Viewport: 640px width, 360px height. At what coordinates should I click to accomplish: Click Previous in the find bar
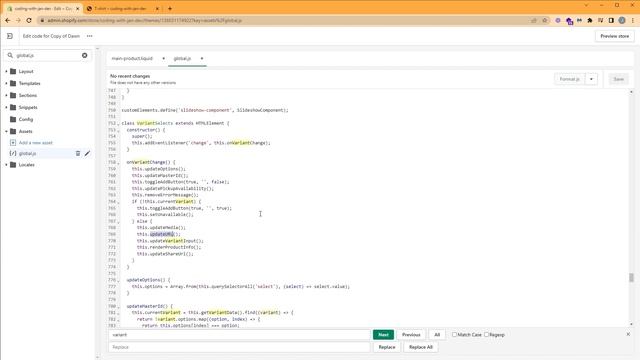[411, 335]
